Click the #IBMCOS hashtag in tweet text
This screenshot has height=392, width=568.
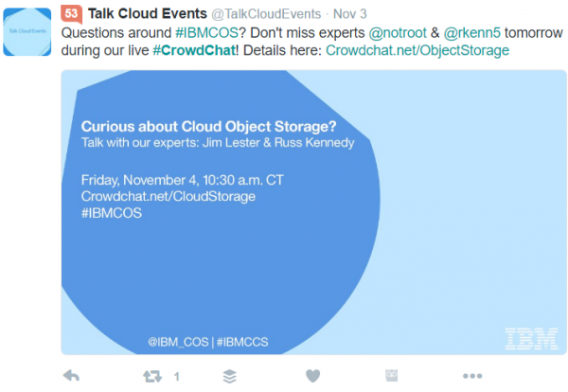point(204,31)
